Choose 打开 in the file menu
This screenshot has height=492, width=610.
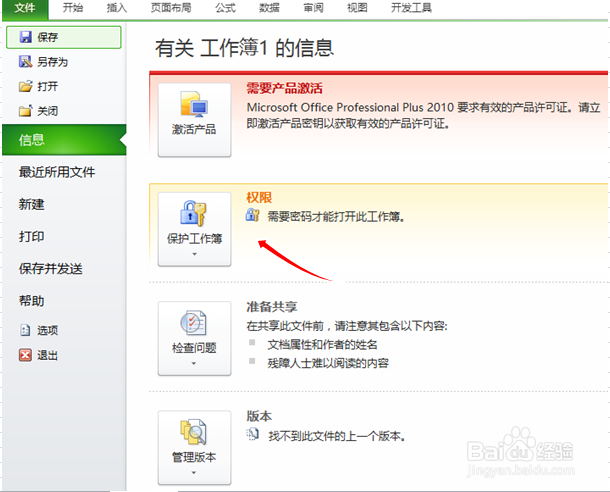47,86
